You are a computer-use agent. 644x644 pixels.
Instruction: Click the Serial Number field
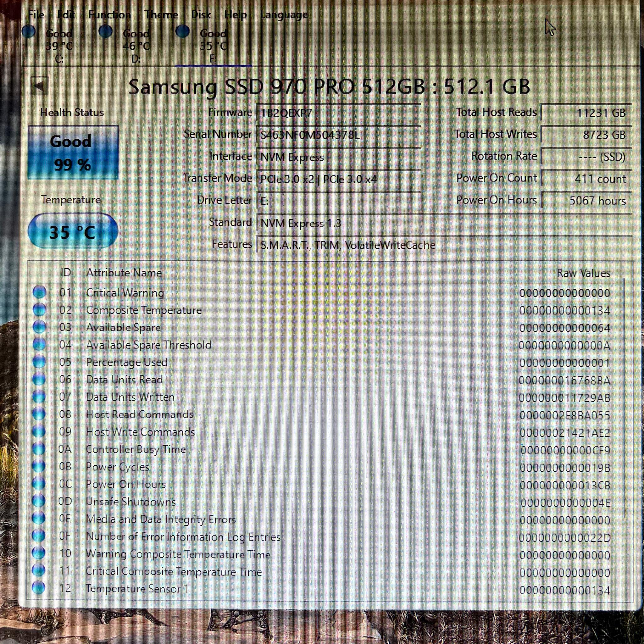click(x=338, y=135)
